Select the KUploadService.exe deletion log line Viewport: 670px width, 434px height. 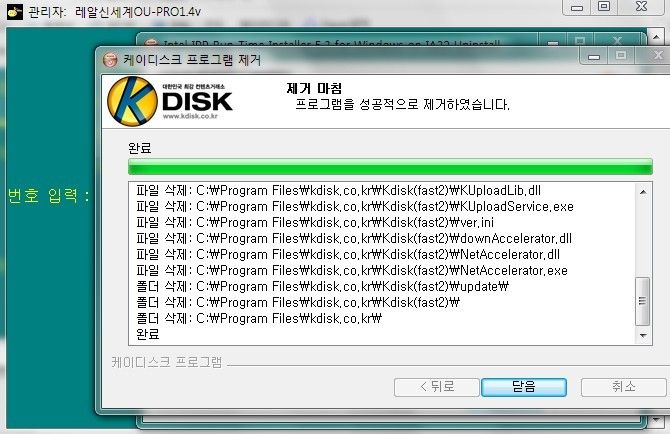point(355,207)
